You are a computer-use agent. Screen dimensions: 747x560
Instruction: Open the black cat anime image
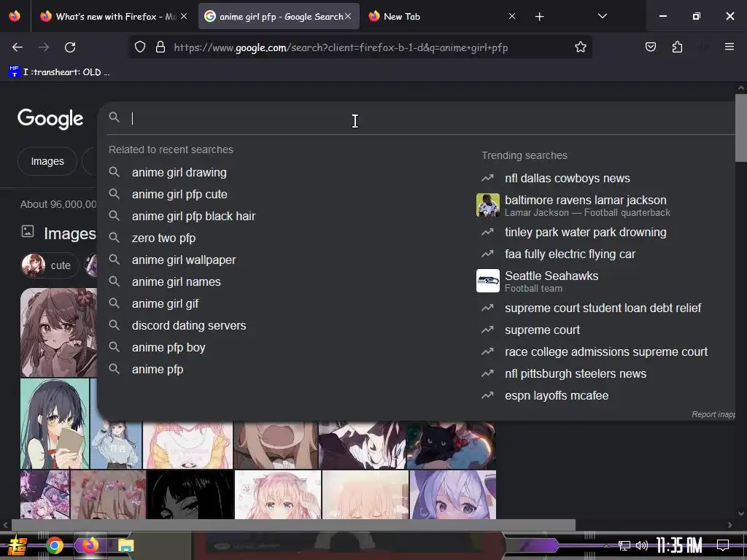click(451, 445)
